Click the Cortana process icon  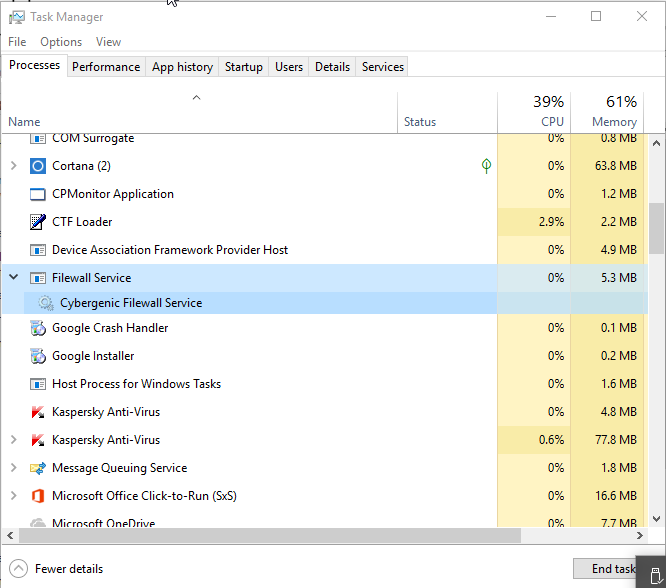pos(37,166)
